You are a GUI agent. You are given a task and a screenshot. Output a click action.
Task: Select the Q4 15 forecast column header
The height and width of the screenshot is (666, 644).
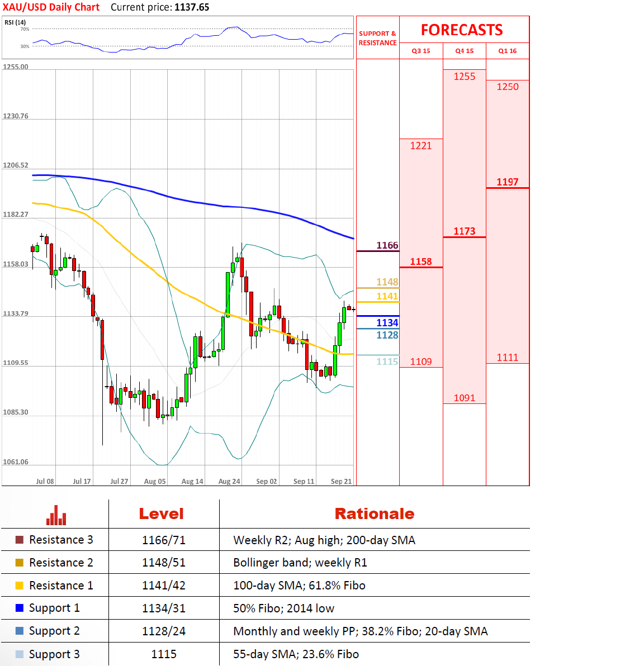tap(464, 51)
